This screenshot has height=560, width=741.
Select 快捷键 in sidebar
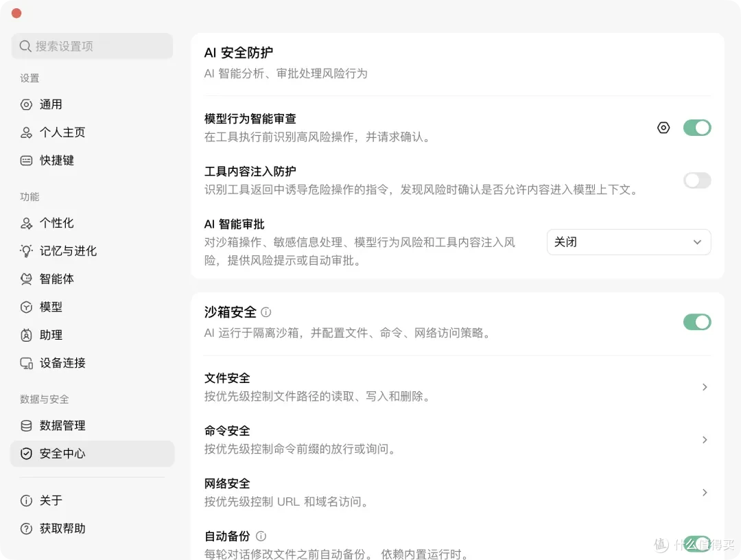click(x=92, y=161)
